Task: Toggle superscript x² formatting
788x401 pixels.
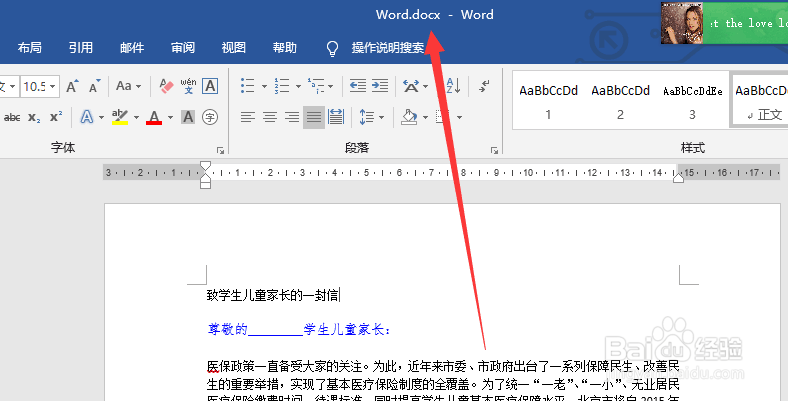Action: coord(56,117)
